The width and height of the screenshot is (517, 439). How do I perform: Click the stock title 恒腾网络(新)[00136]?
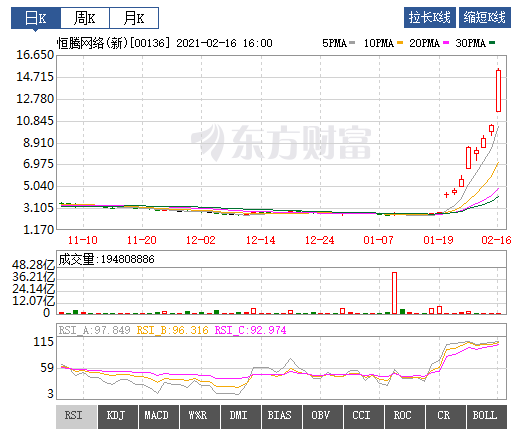coord(114,43)
